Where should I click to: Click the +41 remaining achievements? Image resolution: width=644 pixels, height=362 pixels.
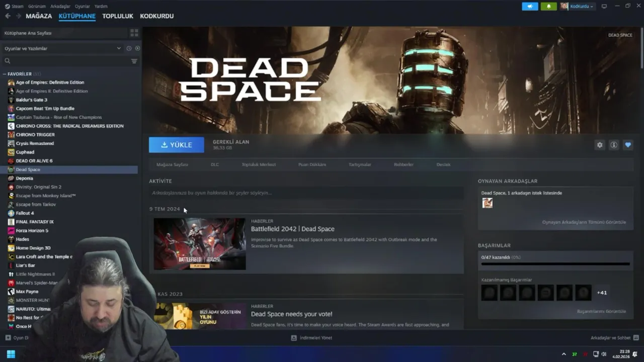pyautogui.click(x=602, y=293)
